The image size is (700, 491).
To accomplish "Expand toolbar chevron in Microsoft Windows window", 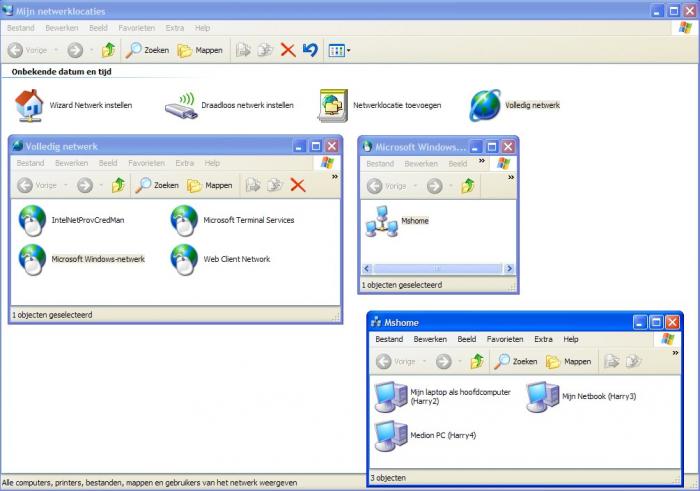I will [511, 178].
